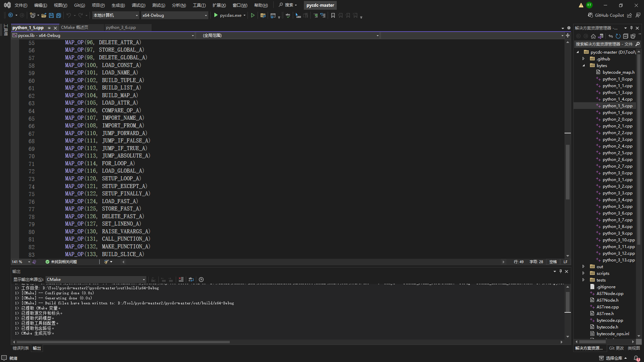Toggle word wrap in output panel

[x=191, y=280]
